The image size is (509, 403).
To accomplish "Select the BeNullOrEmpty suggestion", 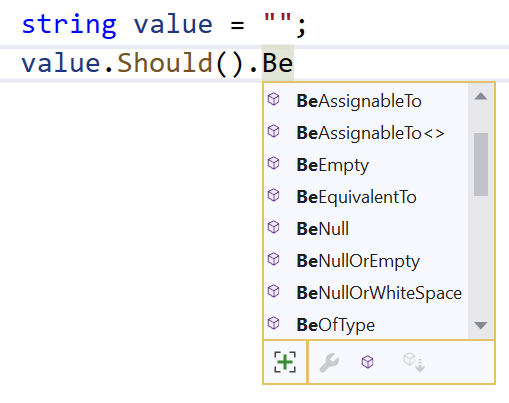I will (366, 261).
